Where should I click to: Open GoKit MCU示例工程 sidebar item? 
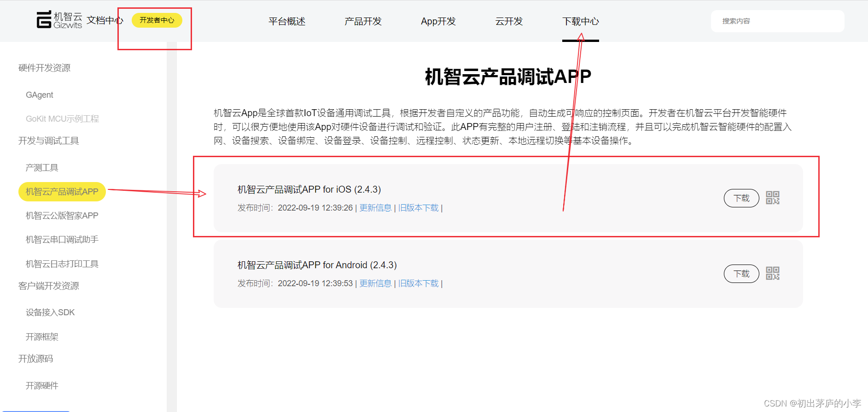[x=62, y=119]
